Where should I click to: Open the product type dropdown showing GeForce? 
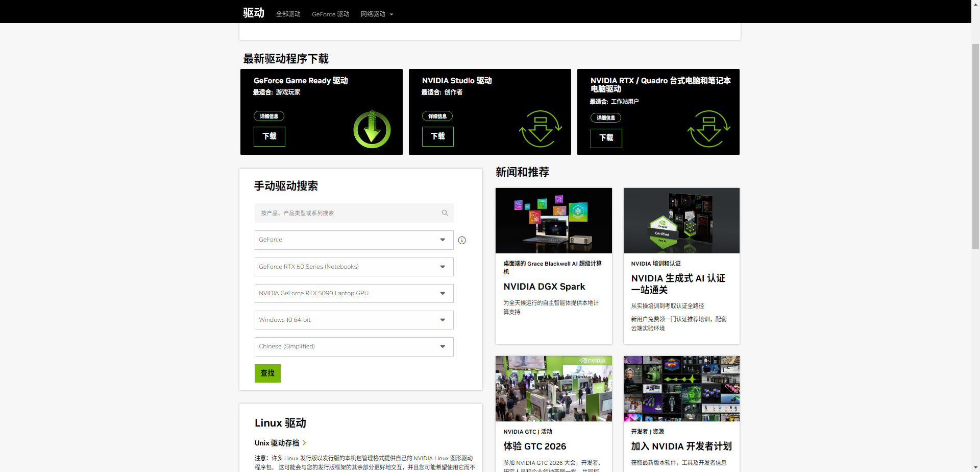(354, 240)
